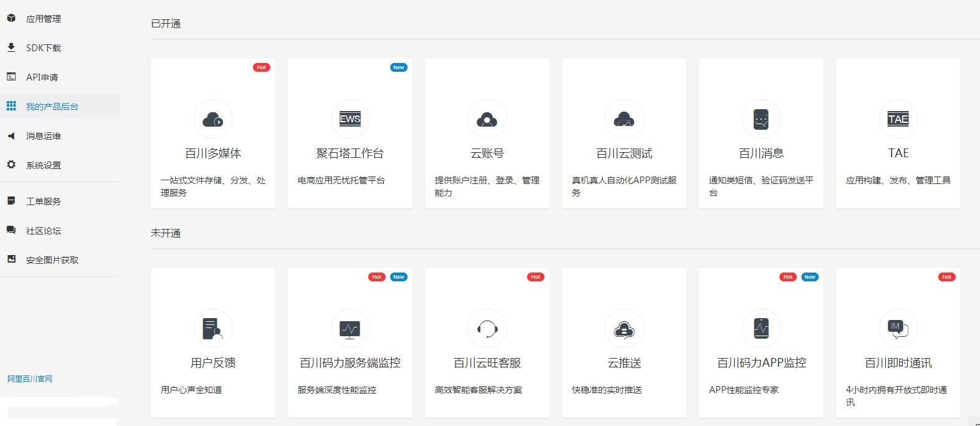Click the 百川多媒体 cloud play icon

coord(213,119)
